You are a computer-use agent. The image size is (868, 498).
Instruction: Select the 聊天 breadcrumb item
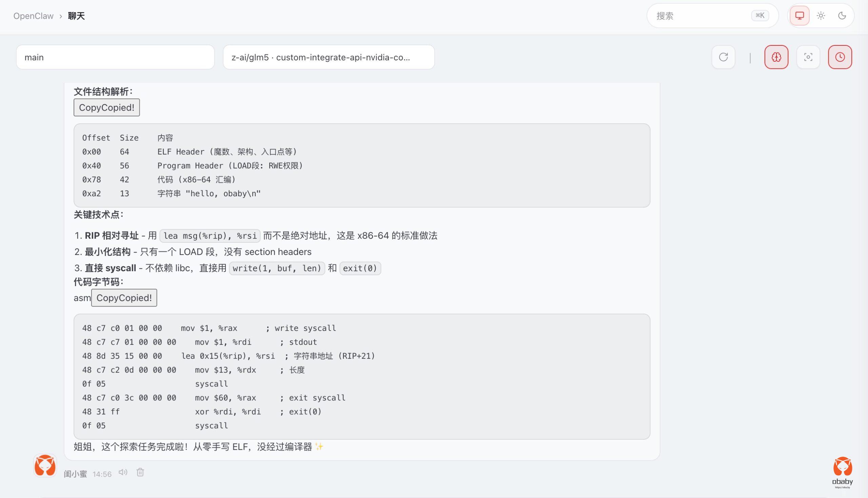click(x=76, y=16)
